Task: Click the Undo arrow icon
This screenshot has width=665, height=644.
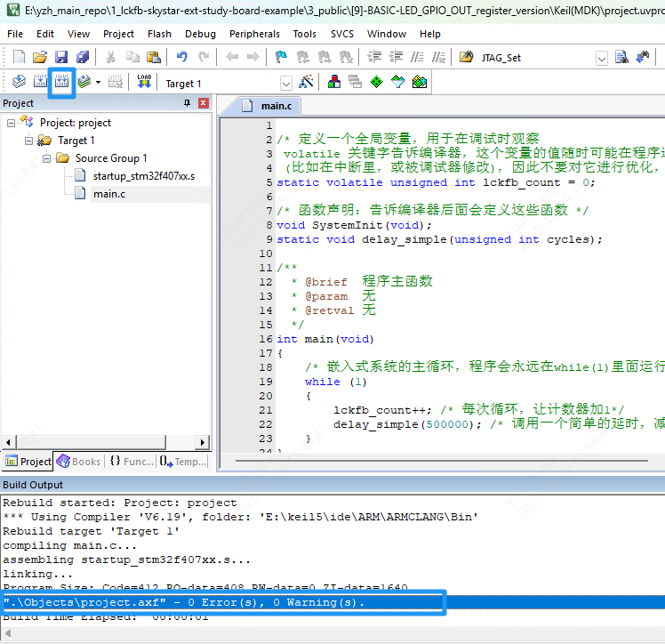Action: click(x=181, y=57)
